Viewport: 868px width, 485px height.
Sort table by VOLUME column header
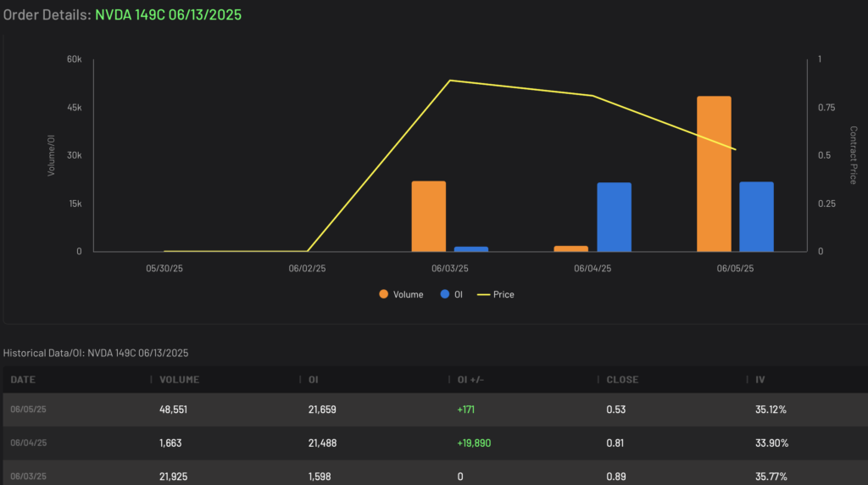pos(180,380)
